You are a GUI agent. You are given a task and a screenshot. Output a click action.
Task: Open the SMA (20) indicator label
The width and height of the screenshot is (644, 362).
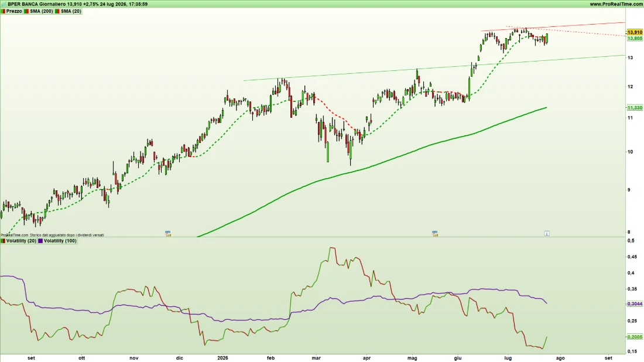coord(71,11)
